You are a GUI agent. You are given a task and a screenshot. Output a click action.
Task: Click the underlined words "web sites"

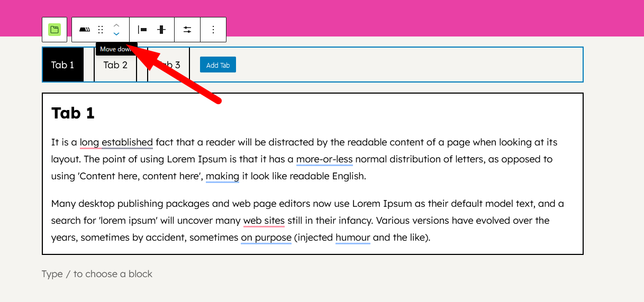point(264,221)
